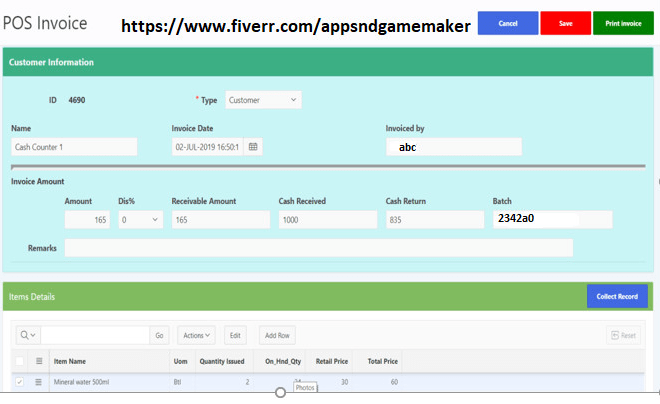The height and width of the screenshot is (404, 660).
Task: Open the Type dropdown showing Customer
Action: click(263, 100)
